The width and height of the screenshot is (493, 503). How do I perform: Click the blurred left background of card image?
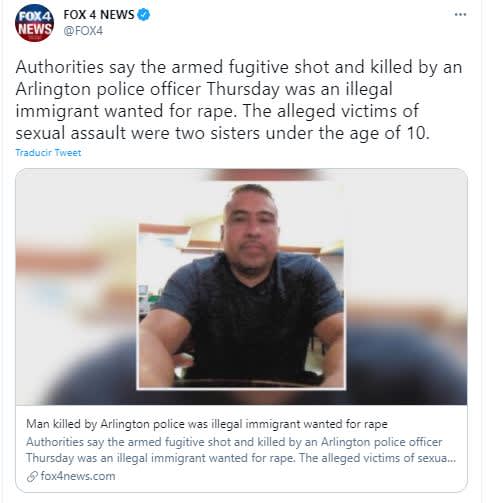click(76, 287)
